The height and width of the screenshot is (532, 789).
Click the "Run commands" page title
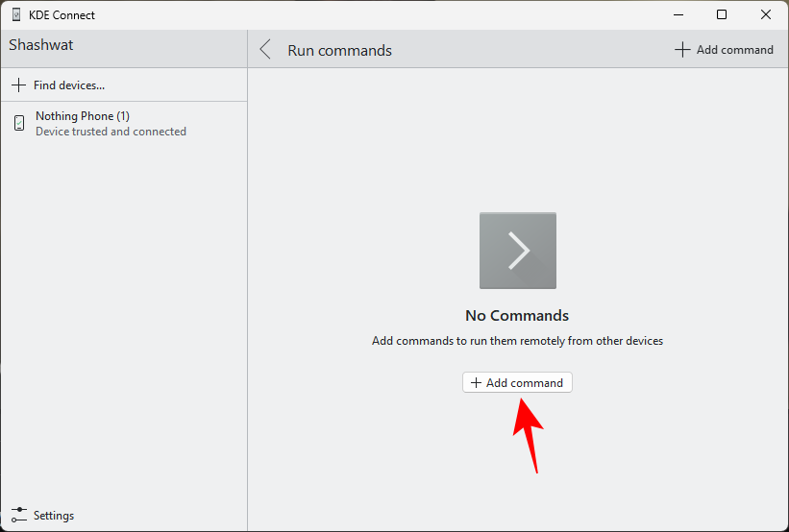[339, 50]
